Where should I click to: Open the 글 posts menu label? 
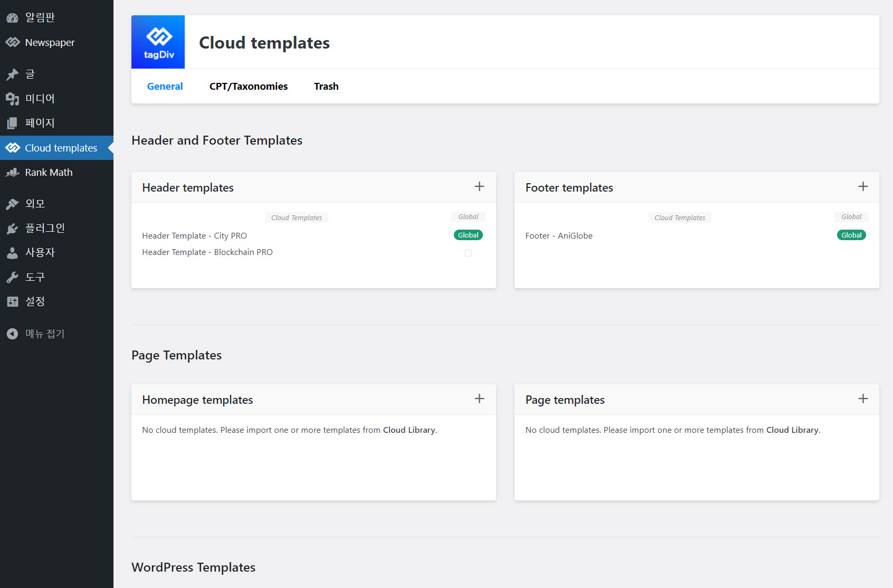click(30, 74)
